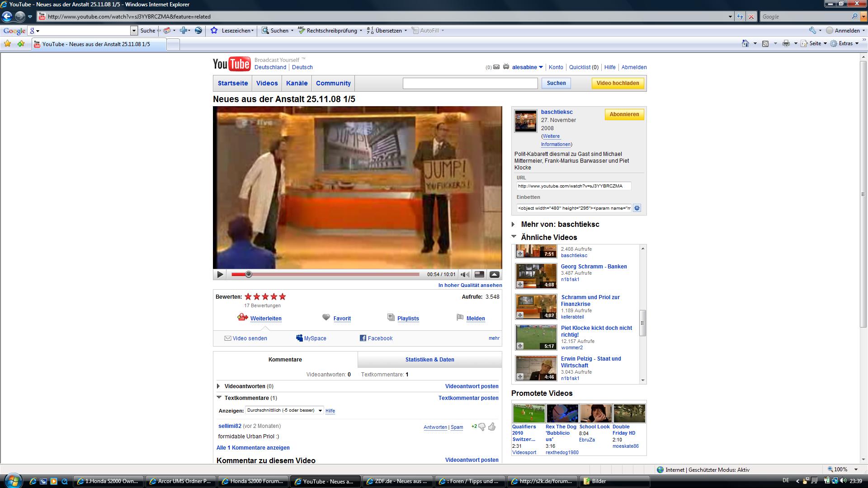
Task: Click the Melden flag icon
Action: tap(460, 318)
